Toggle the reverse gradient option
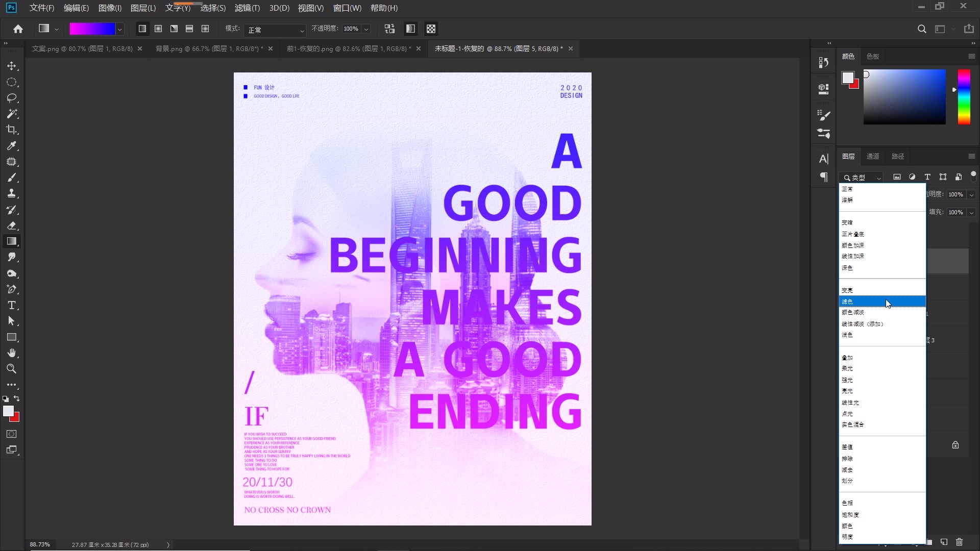This screenshot has height=551, width=980. coord(389,29)
